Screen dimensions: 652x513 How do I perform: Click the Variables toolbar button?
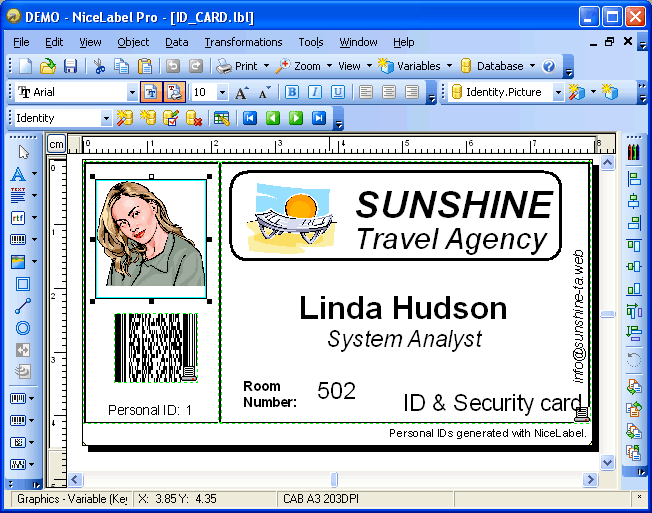pyautogui.click(x=410, y=66)
